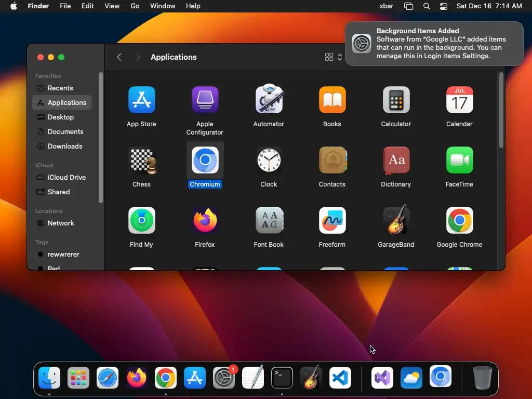
Task: Click the date and time in menu bar
Action: (489, 6)
